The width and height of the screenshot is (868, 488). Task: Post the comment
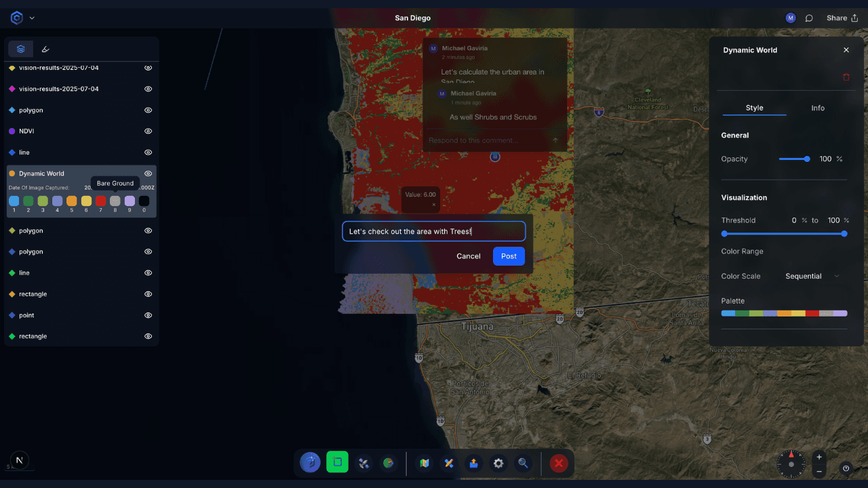509,256
